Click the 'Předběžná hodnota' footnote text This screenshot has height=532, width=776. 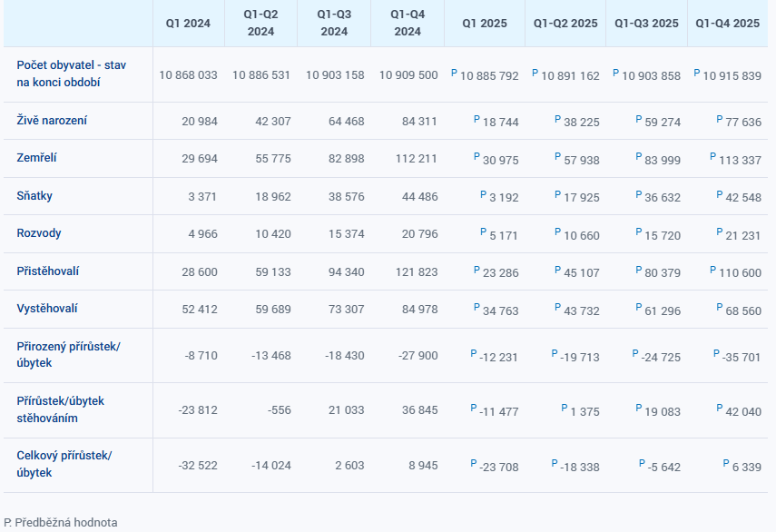point(66,523)
